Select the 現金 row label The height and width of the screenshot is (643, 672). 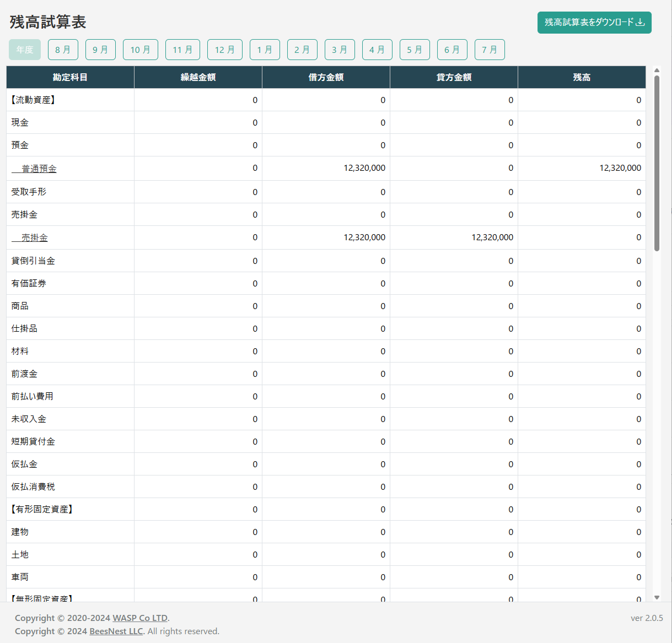click(20, 122)
